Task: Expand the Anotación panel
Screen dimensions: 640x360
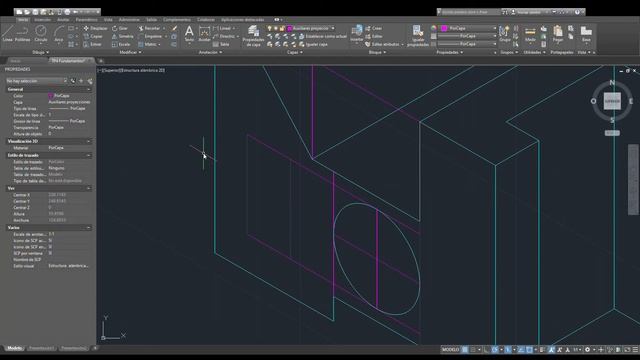Action: [x=210, y=52]
